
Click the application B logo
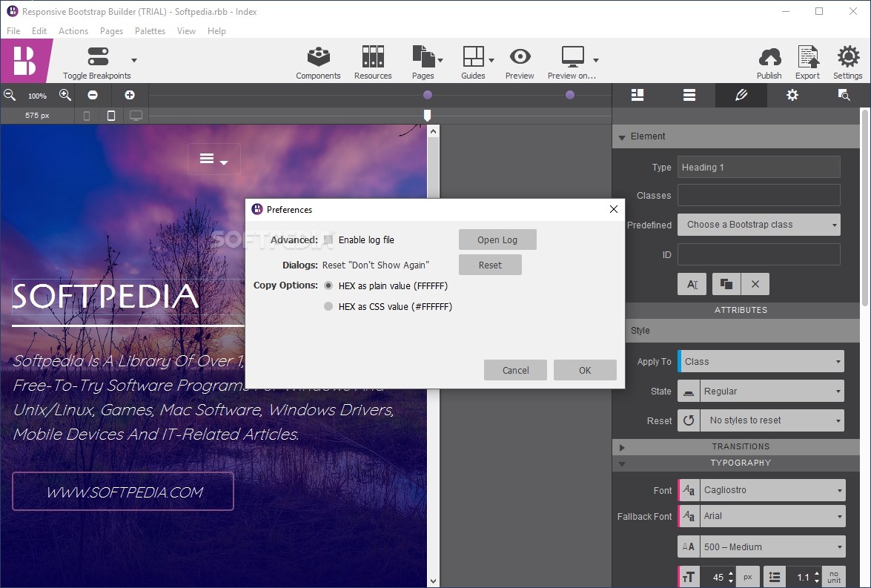24,61
